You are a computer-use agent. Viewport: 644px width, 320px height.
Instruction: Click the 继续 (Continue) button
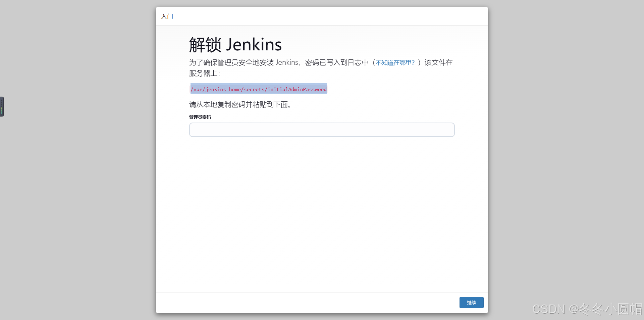pyautogui.click(x=471, y=303)
